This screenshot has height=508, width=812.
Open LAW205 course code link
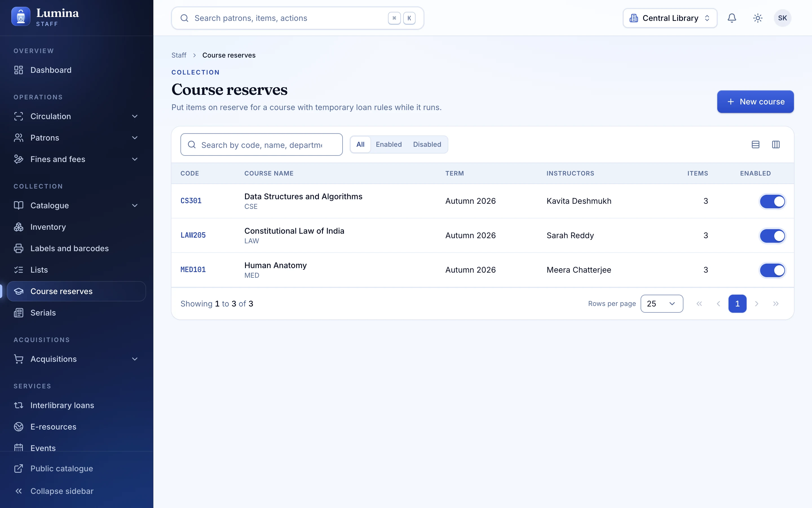point(193,235)
